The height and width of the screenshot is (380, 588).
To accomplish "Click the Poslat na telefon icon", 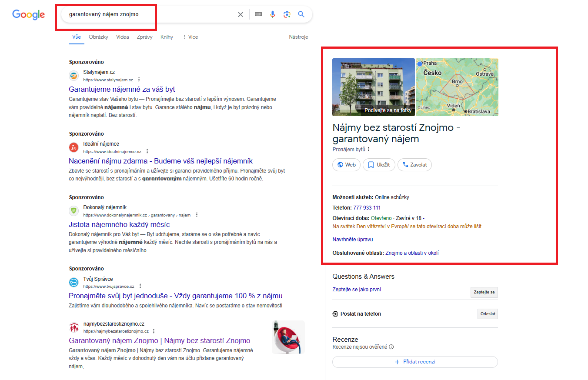I will point(335,314).
